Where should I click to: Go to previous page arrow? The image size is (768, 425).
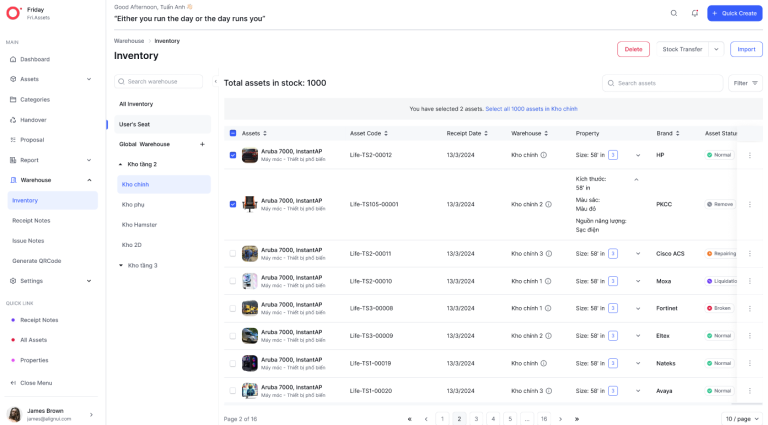tap(426, 419)
